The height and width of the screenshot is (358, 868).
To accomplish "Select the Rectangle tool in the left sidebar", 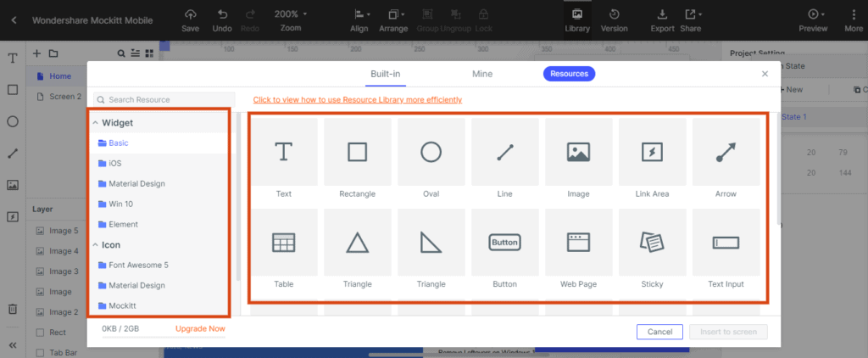I will click(13, 90).
